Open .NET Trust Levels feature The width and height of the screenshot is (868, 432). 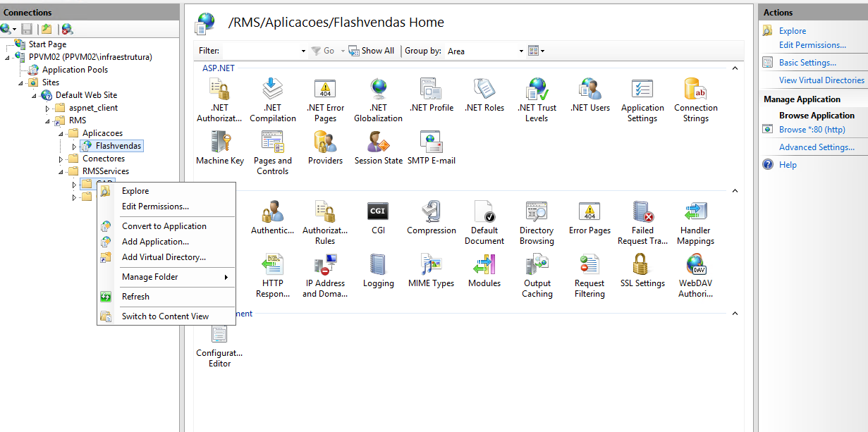pos(537,100)
